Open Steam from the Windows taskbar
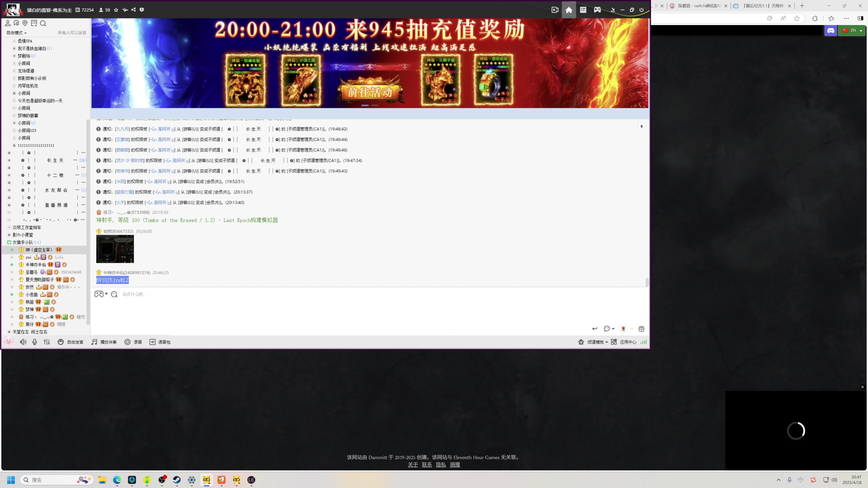This screenshot has height=488, width=868. pyautogui.click(x=177, y=480)
